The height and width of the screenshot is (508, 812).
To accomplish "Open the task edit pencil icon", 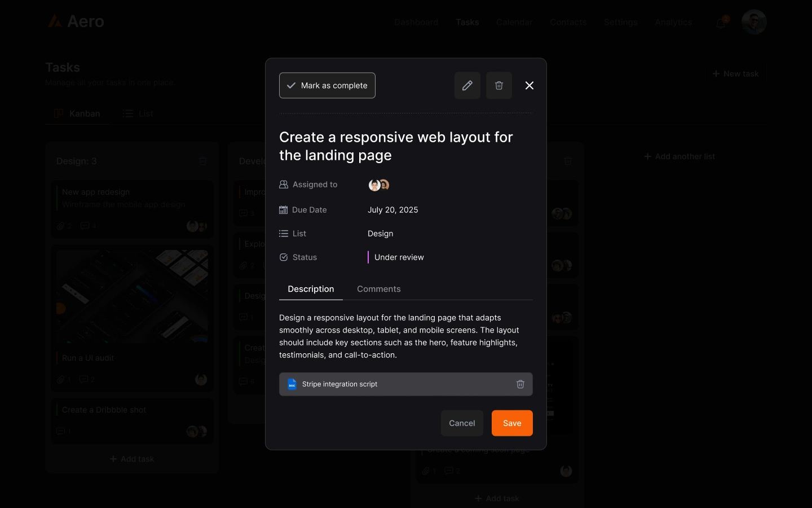I will pos(467,85).
